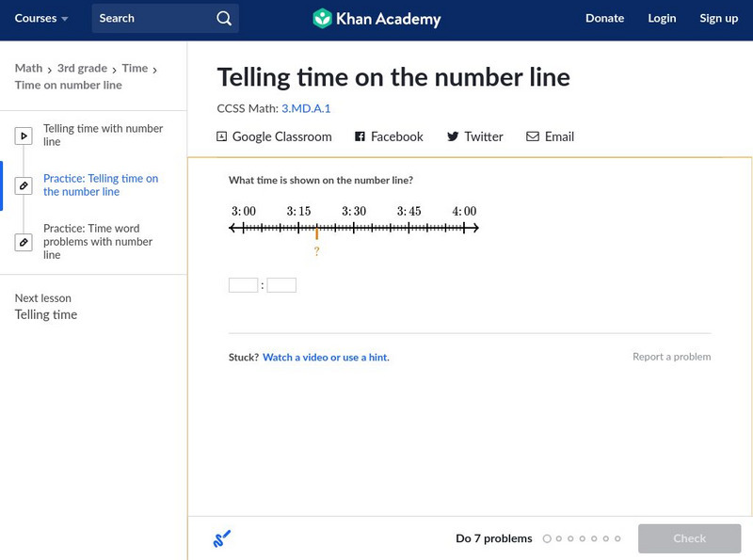Screen dimensions: 753x560
Task: Click the Google Classroom share icon
Action: point(222,136)
